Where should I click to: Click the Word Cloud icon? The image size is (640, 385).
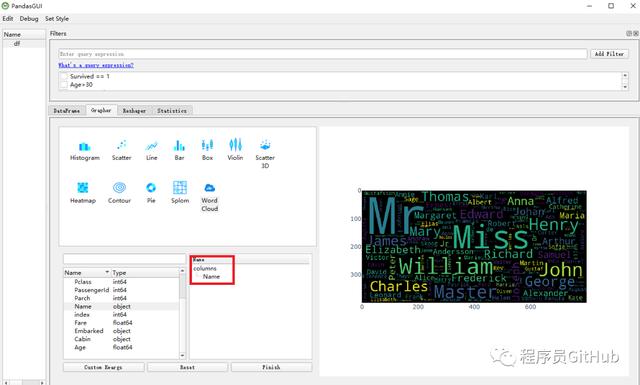pos(209,187)
